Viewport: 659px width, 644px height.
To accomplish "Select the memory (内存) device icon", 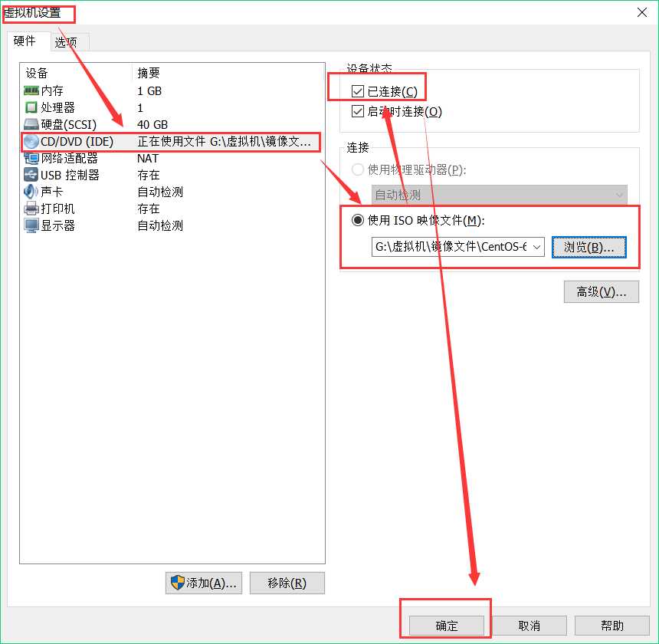I will click(31, 90).
